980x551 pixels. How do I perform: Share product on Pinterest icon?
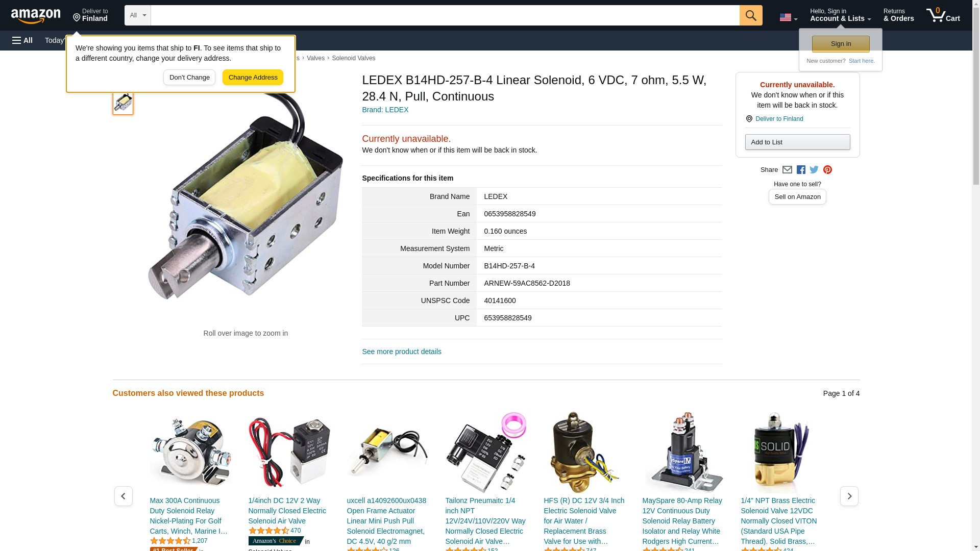(x=827, y=170)
